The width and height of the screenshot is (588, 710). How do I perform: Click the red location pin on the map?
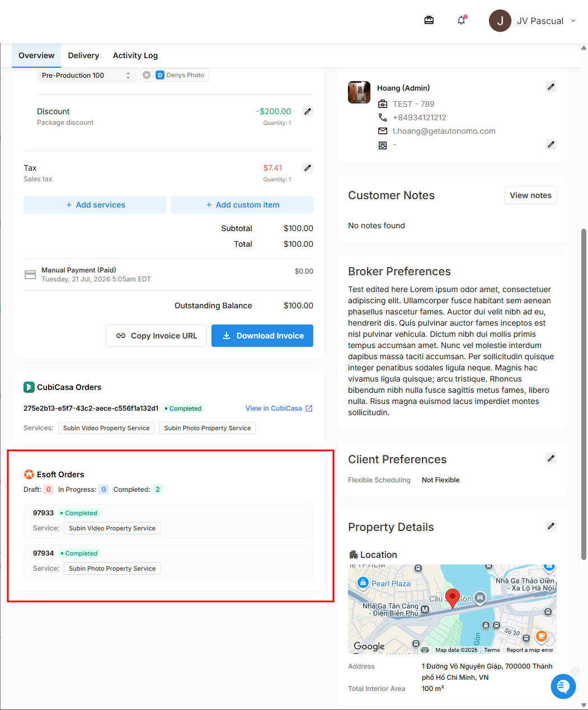pos(452,598)
